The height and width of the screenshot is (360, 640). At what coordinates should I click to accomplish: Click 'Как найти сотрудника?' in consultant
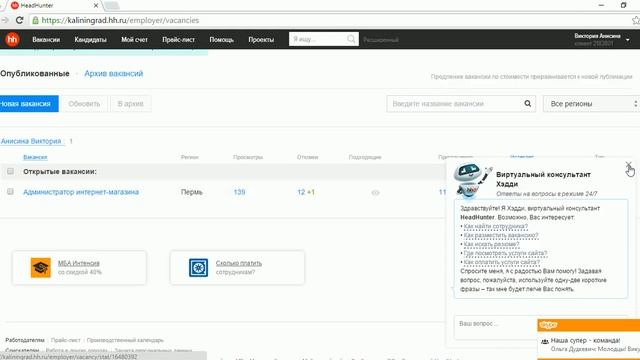[x=496, y=226]
